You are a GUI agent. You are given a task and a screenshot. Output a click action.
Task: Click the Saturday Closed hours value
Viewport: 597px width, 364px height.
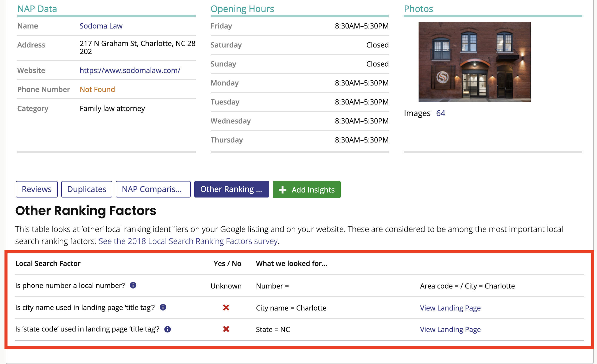377,45
